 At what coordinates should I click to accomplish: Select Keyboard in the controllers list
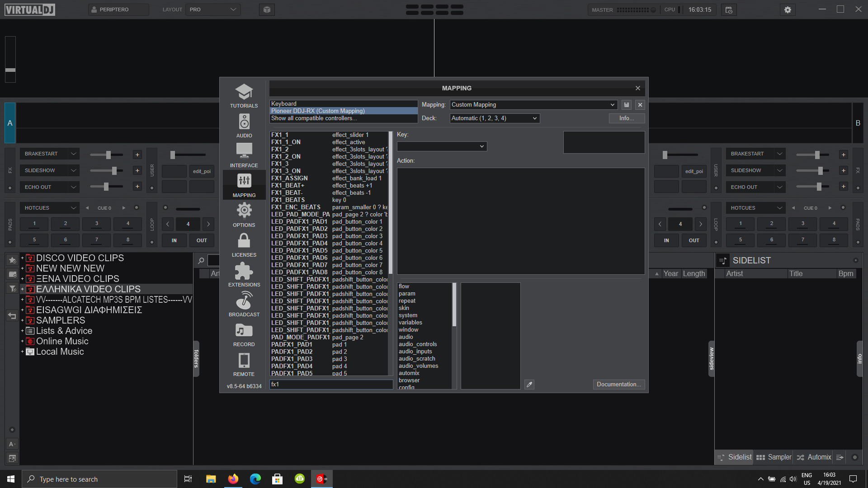tap(344, 104)
